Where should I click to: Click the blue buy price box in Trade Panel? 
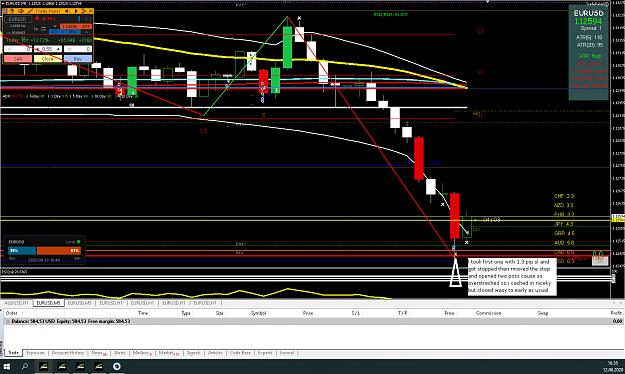pyautogui.click(x=65, y=31)
